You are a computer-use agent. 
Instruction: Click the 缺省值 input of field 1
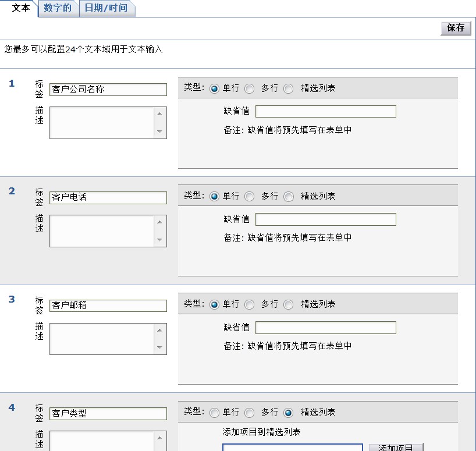(325, 111)
